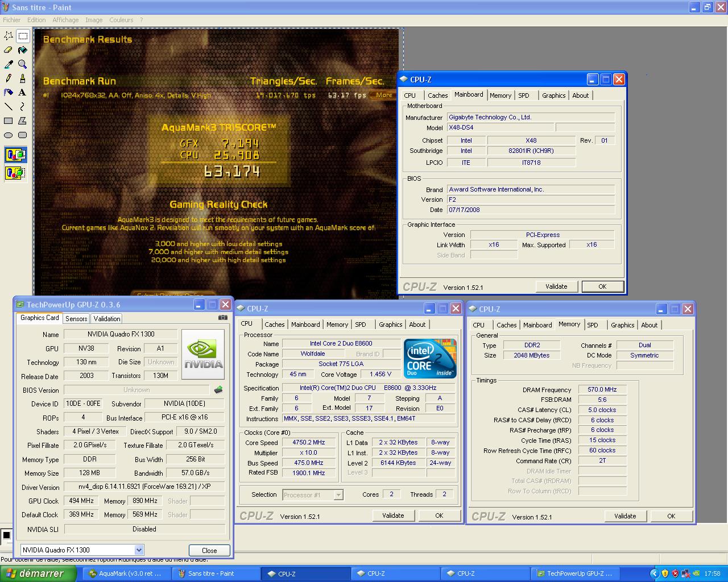This screenshot has height=582, width=728.
Task: Choose the Airbrush spray can tool
Action: (x=9, y=93)
